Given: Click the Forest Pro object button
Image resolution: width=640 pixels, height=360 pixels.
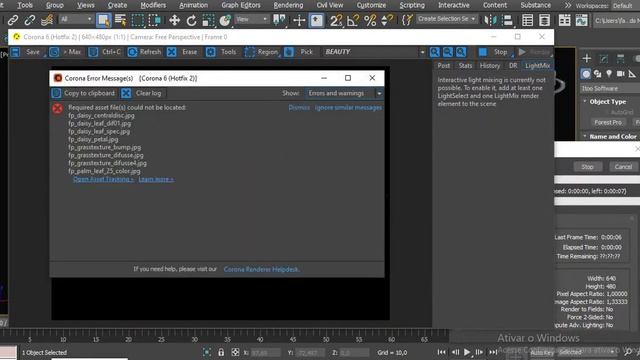Looking at the screenshot, I should [608, 122].
